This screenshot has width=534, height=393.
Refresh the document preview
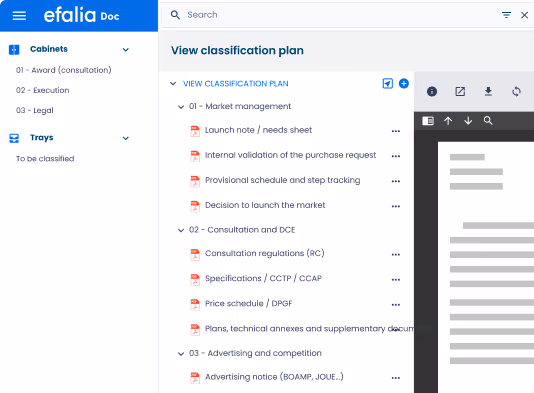click(x=516, y=91)
